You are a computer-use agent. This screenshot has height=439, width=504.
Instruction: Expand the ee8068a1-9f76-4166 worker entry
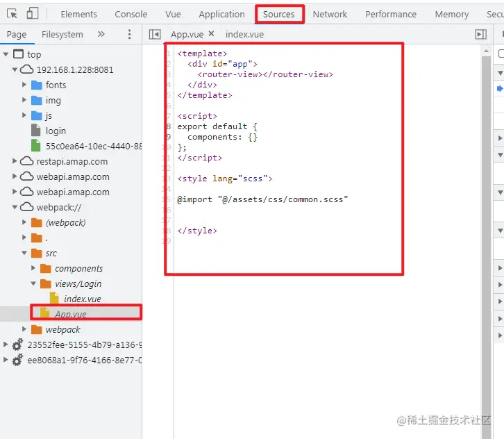pos(6,360)
